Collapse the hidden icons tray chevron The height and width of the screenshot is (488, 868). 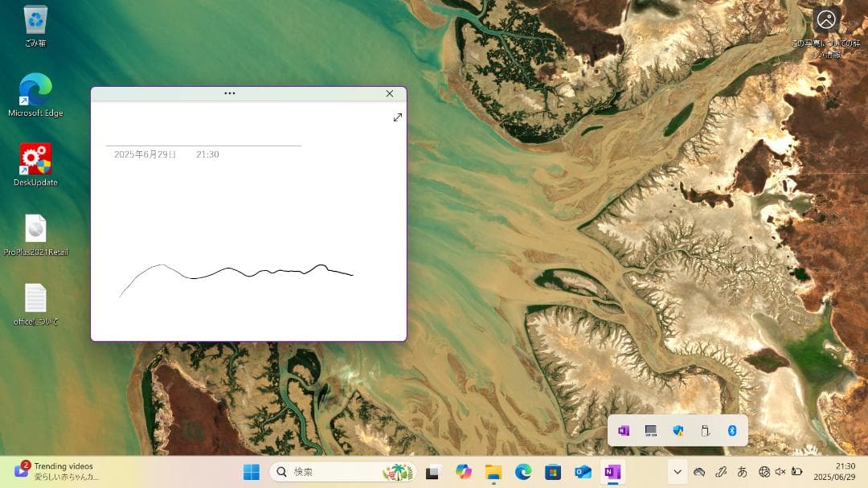point(678,472)
